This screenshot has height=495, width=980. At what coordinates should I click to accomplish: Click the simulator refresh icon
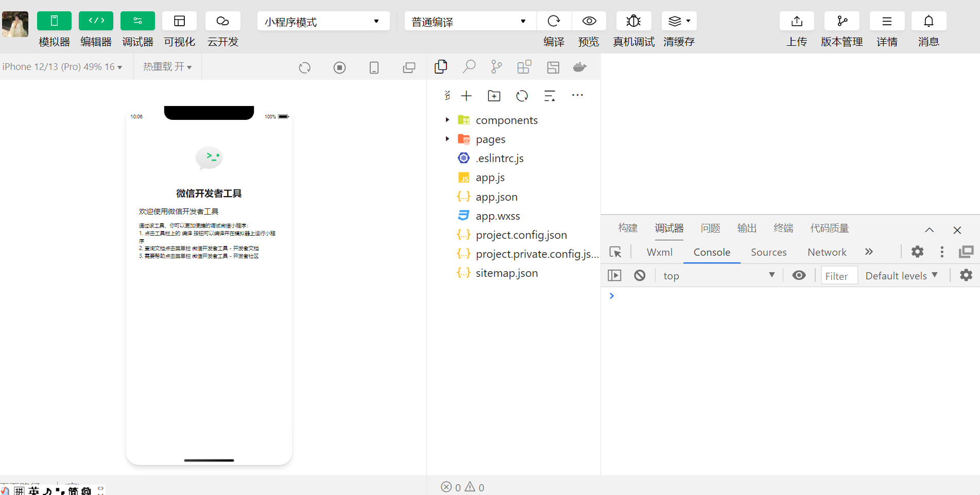(x=305, y=67)
